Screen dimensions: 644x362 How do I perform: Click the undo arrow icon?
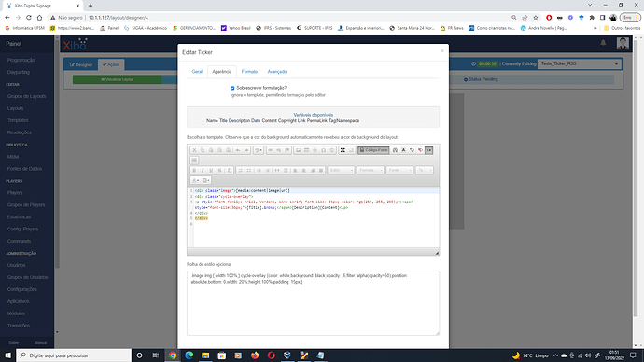point(238,150)
